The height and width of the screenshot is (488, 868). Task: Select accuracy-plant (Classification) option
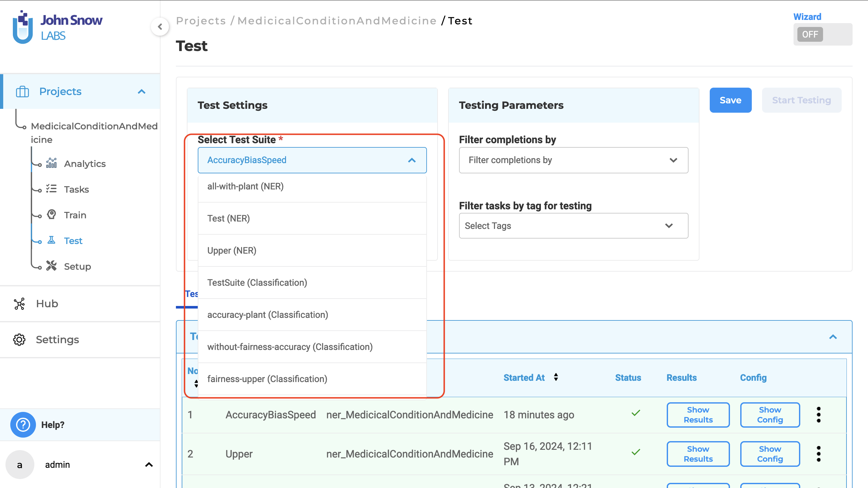312,315
